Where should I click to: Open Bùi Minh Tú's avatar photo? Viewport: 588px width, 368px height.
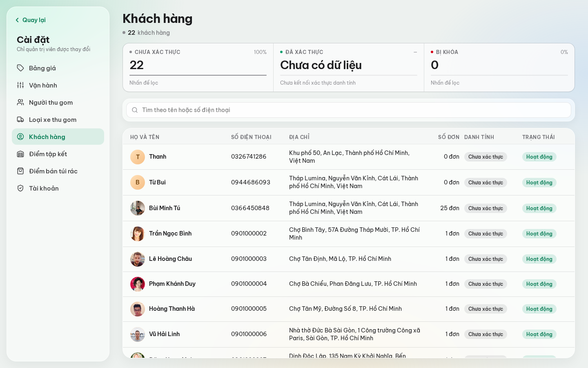point(138,208)
